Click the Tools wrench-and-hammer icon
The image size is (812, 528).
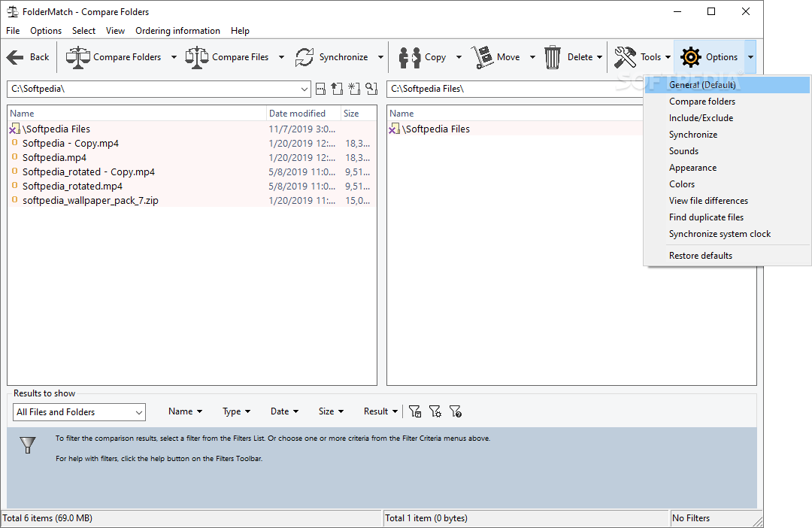625,57
